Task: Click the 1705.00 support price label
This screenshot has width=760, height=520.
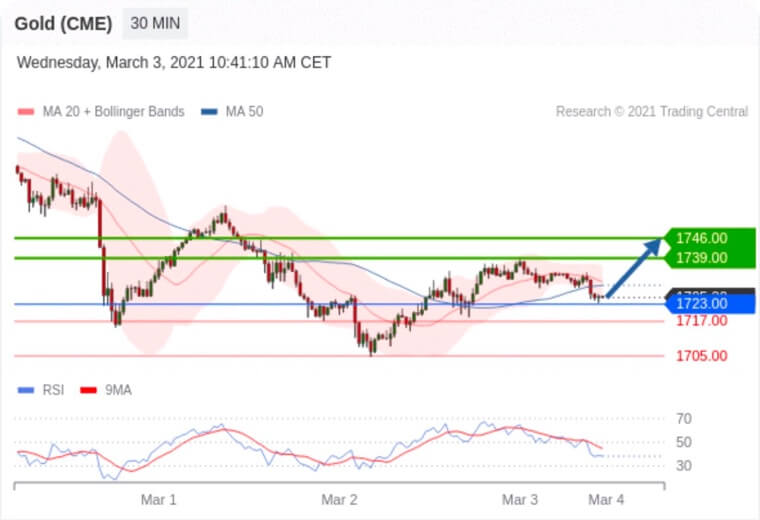Action: point(701,356)
